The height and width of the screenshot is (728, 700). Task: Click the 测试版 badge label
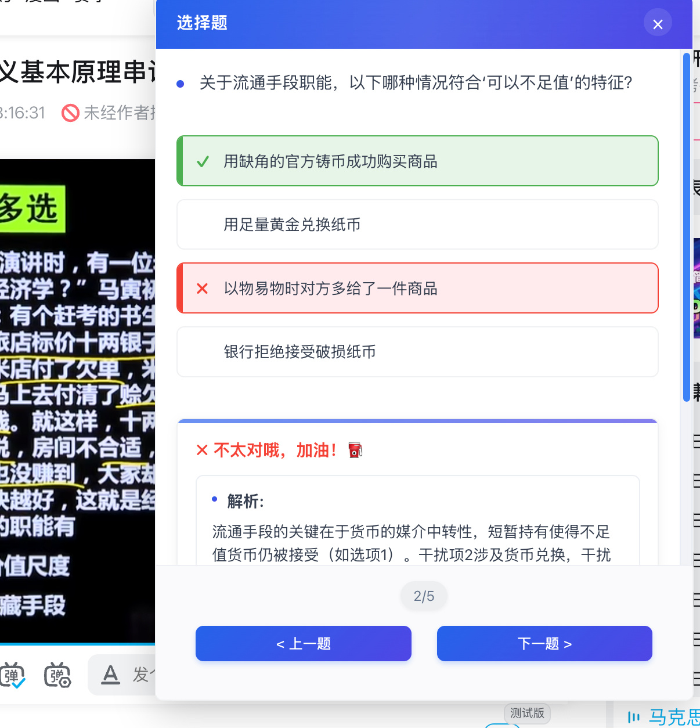(526, 713)
